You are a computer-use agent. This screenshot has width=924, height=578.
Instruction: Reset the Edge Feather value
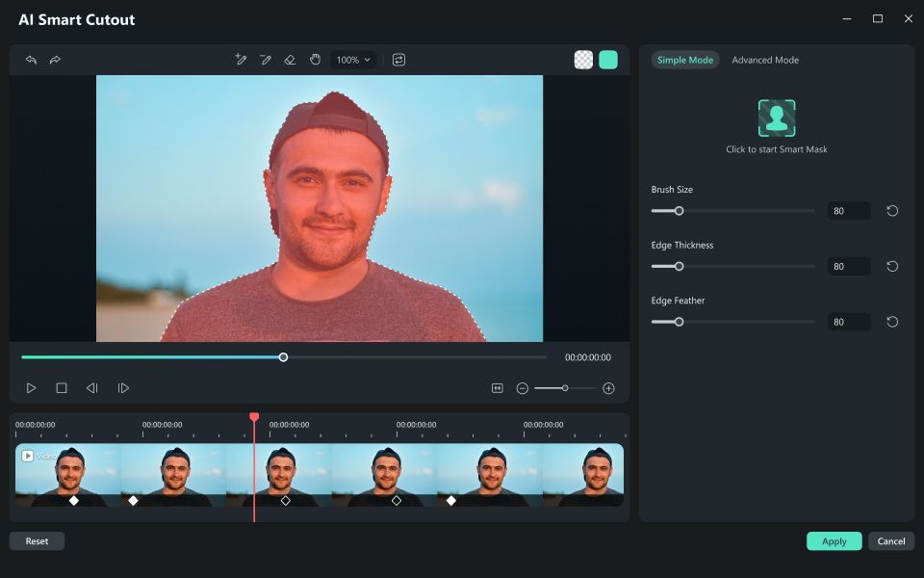(x=891, y=321)
